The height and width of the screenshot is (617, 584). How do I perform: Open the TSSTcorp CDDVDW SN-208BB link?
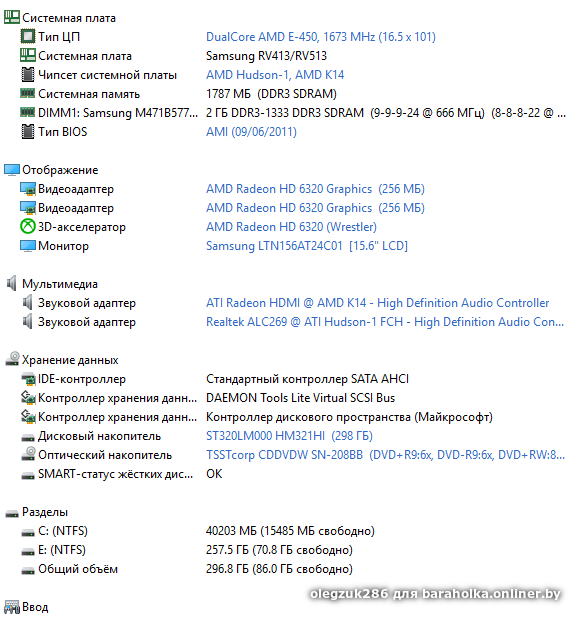(385, 454)
